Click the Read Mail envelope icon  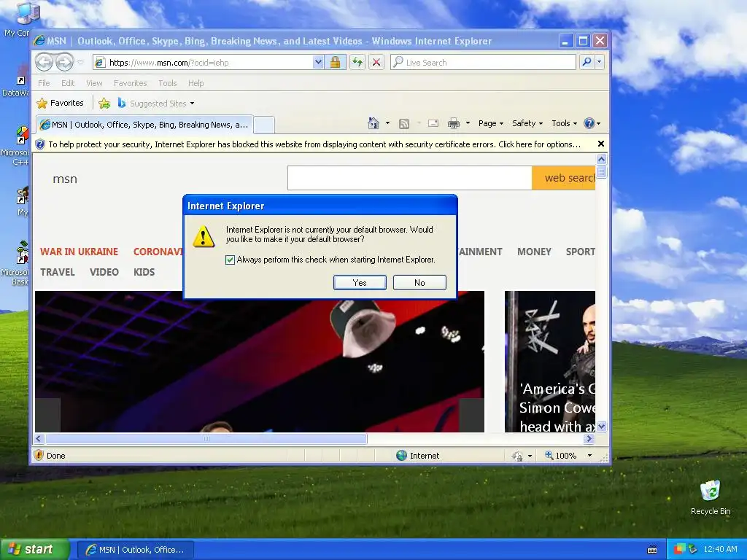tap(433, 124)
